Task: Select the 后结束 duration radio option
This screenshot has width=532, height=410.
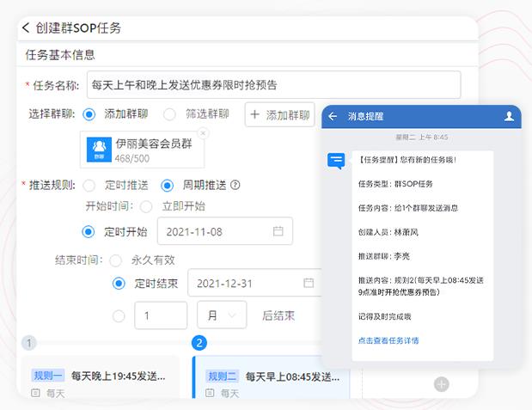Action: pyautogui.click(x=119, y=316)
